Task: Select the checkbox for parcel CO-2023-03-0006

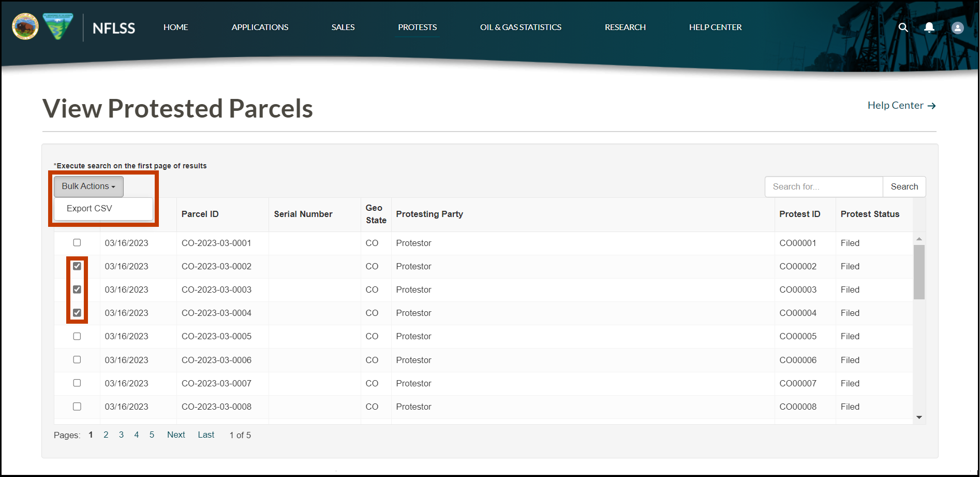Action: (x=77, y=359)
